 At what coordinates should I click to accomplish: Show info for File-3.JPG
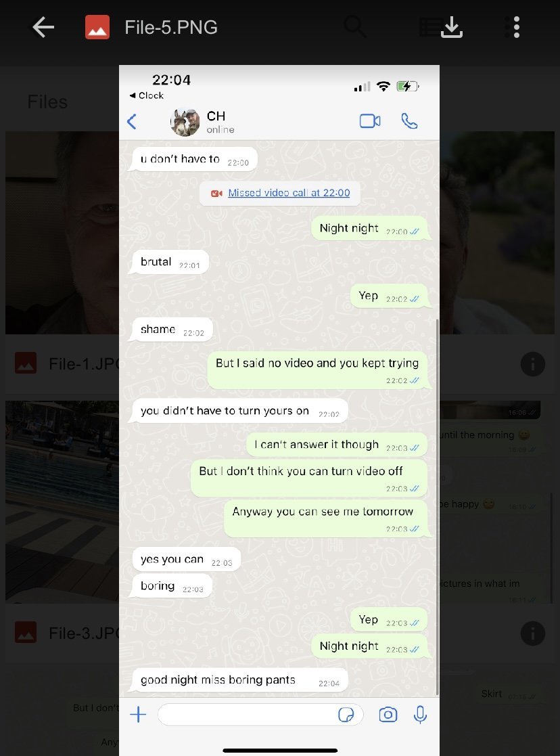click(x=532, y=633)
